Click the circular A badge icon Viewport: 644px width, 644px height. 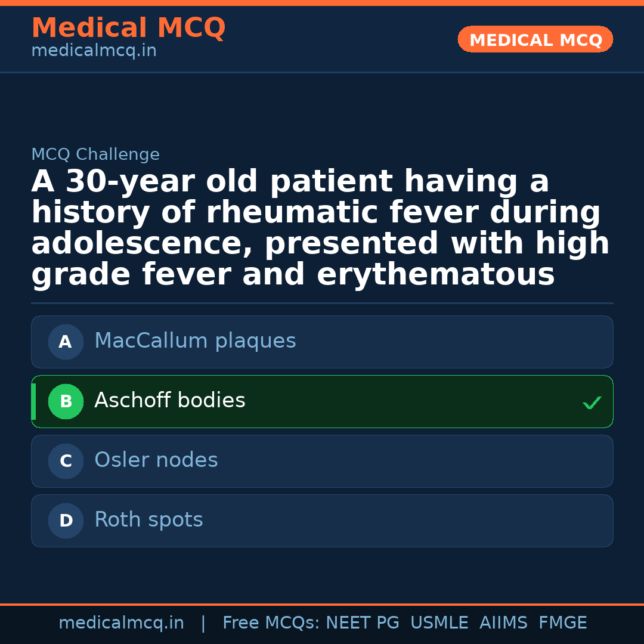click(x=66, y=342)
